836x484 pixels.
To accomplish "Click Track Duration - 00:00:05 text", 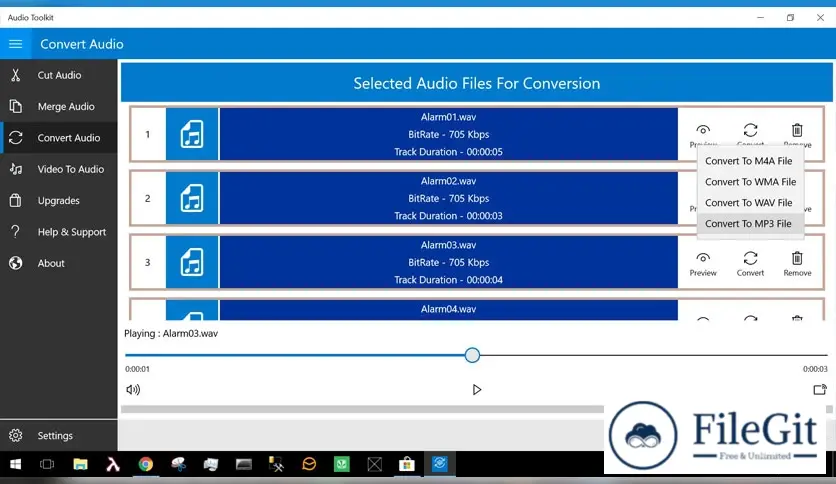I will [448, 152].
